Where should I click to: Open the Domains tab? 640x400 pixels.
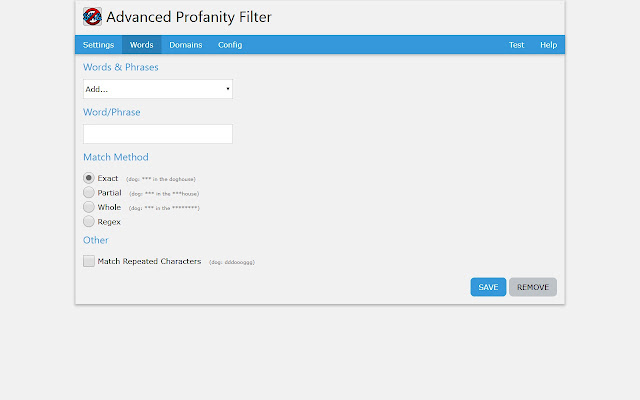click(185, 45)
